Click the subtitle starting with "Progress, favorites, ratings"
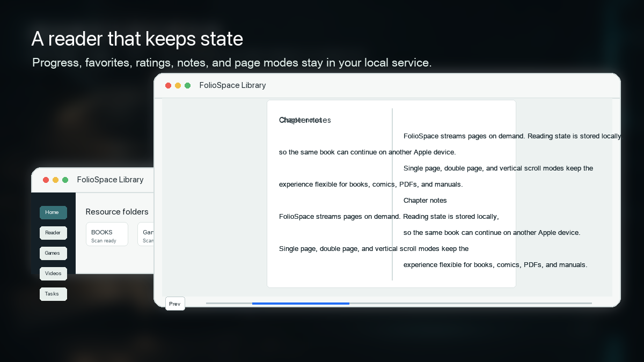Image resolution: width=644 pixels, height=362 pixels. coord(232,63)
